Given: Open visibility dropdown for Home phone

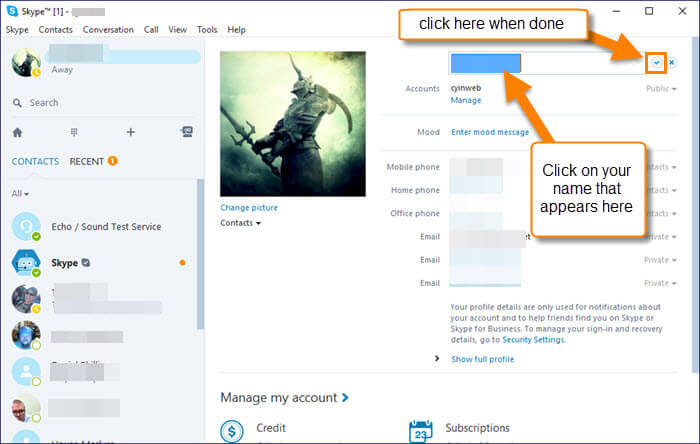Looking at the screenshot, I should (662, 190).
